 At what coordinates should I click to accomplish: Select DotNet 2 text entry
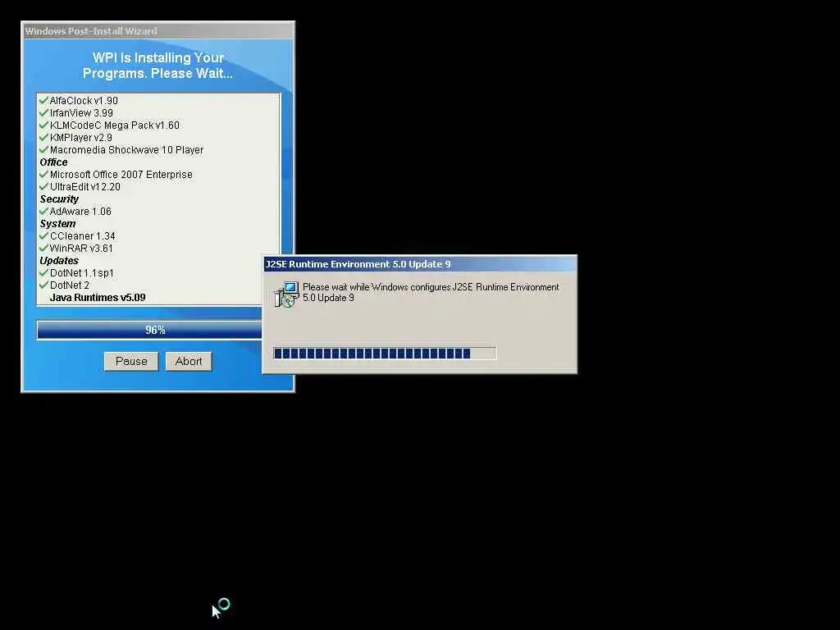(70, 285)
